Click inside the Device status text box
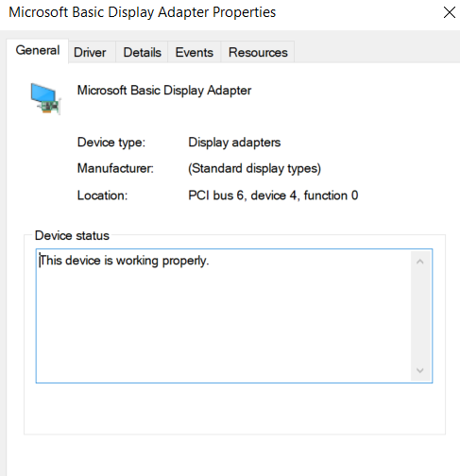Viewport: 460px width, 476px height. [x=234, y=315]
